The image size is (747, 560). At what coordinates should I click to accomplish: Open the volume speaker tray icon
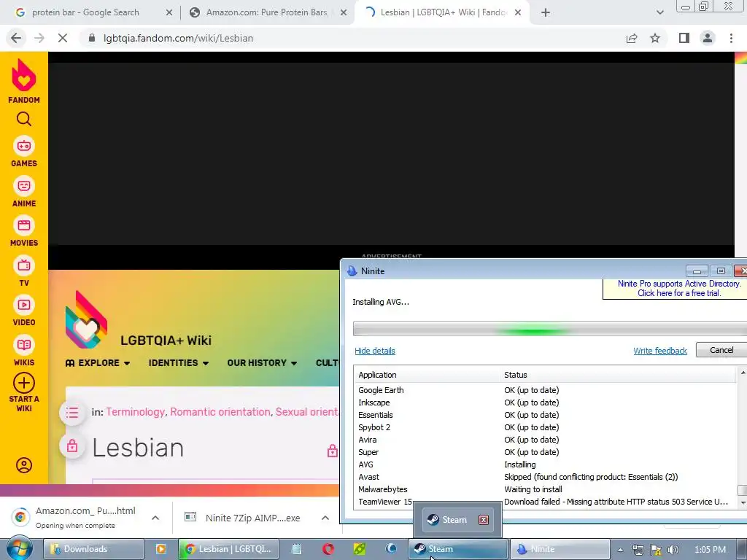[673, 550]
